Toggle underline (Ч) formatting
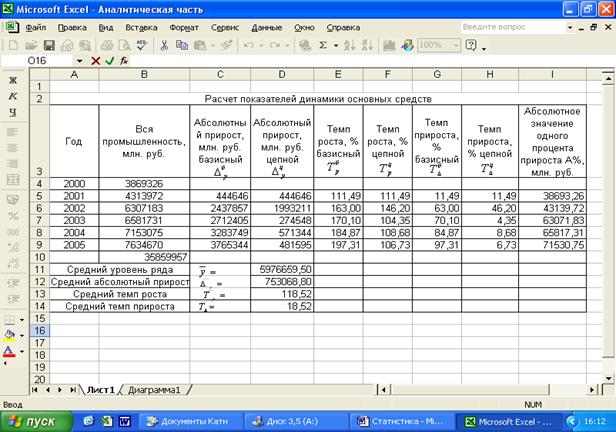Screen dimensions: 616x432 [x=13, y=112]
